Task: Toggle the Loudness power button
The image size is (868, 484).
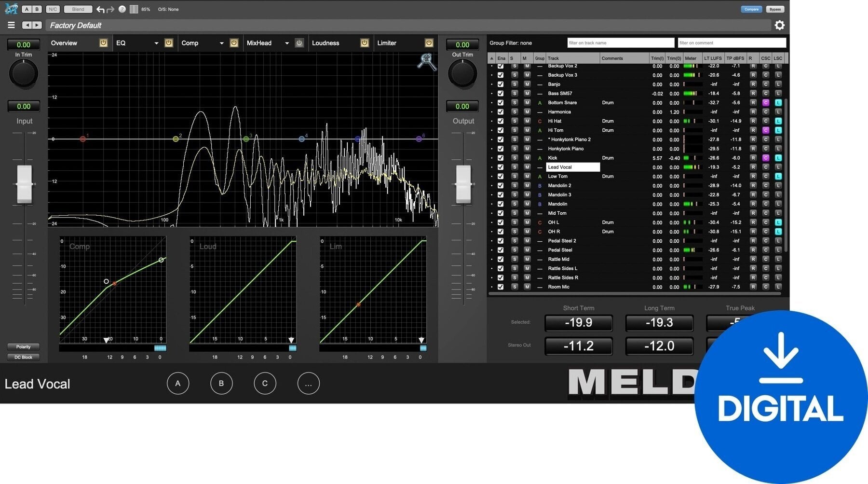Action: click(365, 43)
